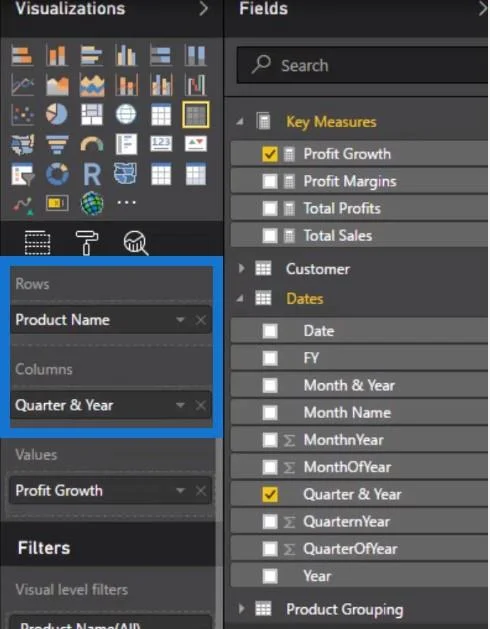Screen dimensions: 490x629
Task: Click the Fields Search box
Action: [x=362, y=65]
